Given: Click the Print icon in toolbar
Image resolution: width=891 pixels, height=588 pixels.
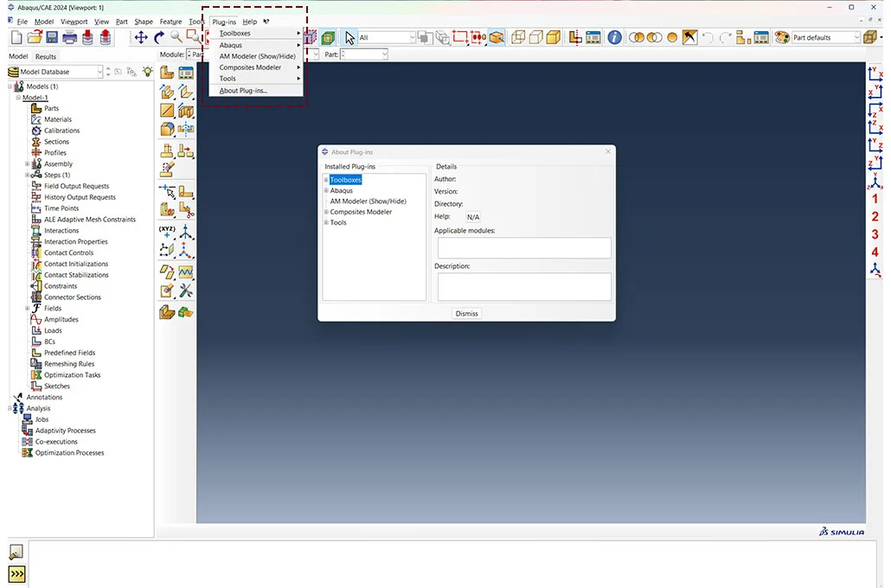Looking at the screenshot, I should click(x=70, y=37).
